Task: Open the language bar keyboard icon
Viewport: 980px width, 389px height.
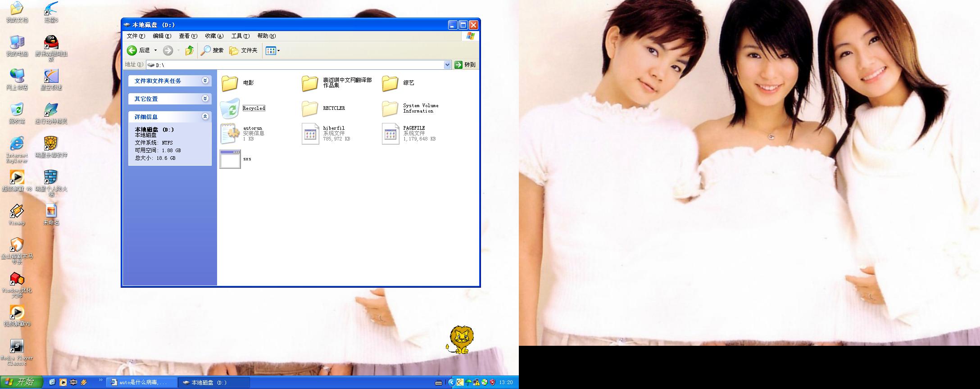Action: click(439, 383)
